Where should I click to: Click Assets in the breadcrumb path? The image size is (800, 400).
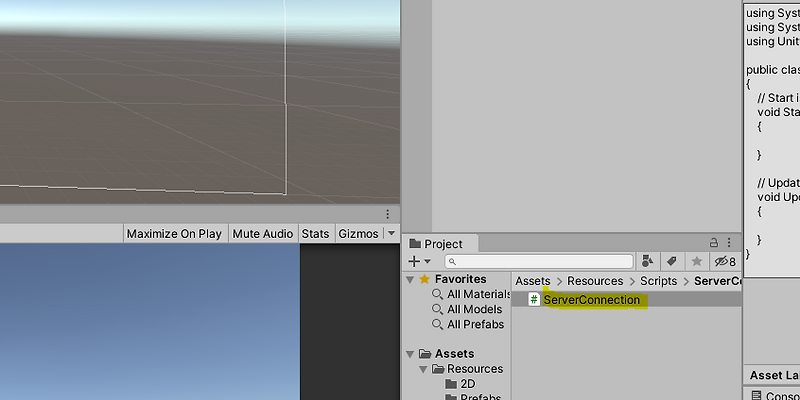pos(533,281)
